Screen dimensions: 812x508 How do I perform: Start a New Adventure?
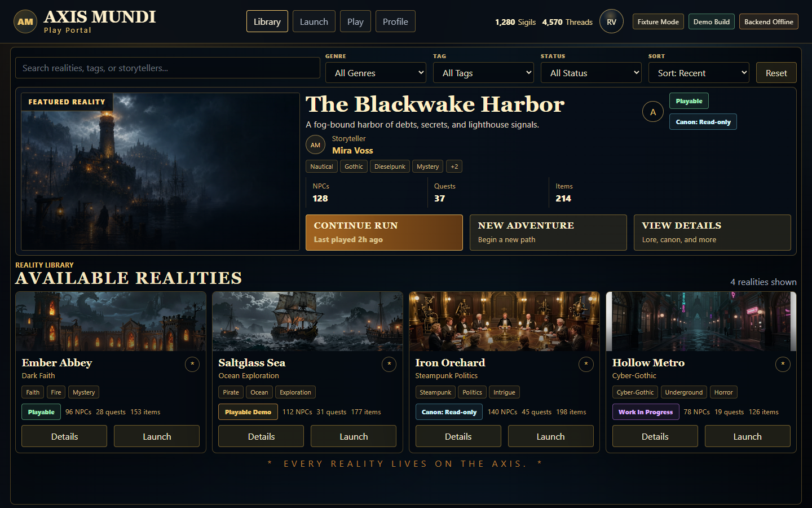(x=548, y=233)
